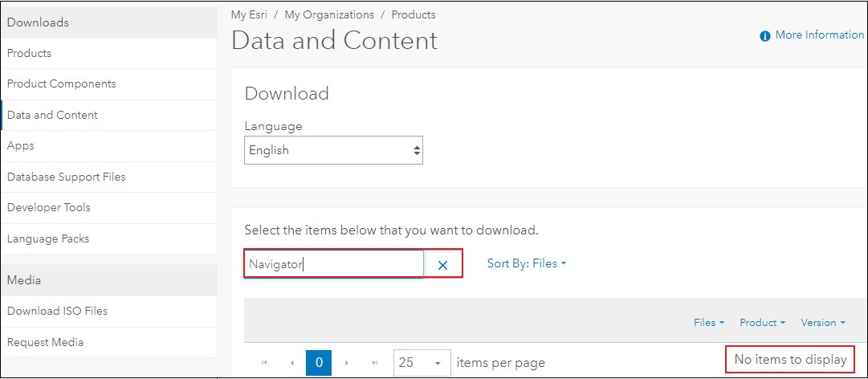Open the 25 items per page dropdown

422,363
